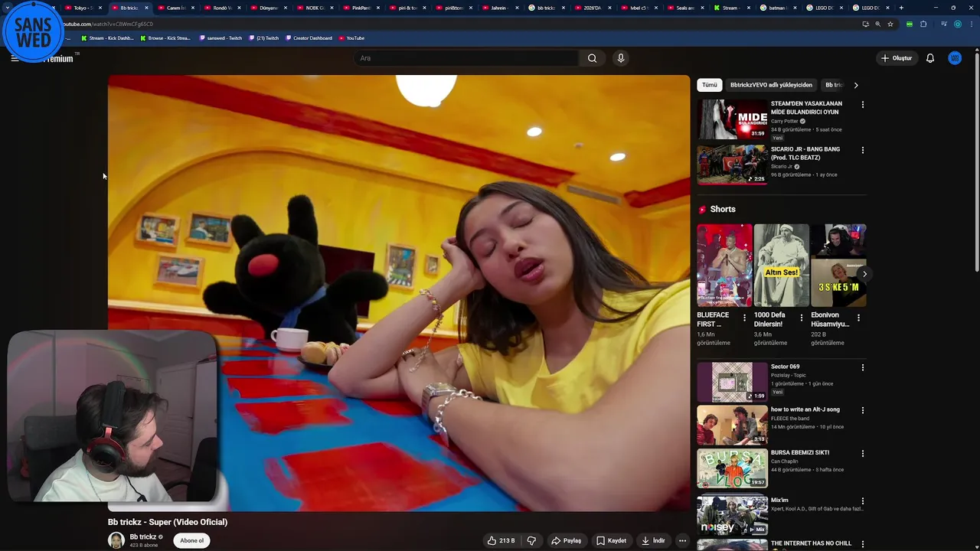Open the Carry Potter channel link
Screen dimensions: 980x551
coord(784,121)
